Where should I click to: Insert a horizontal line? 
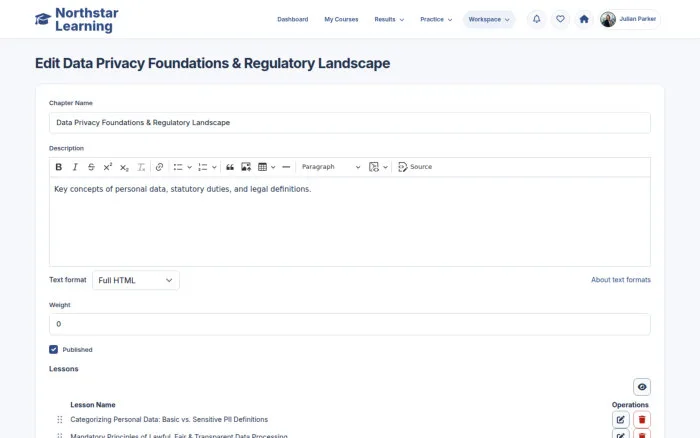coord(286,167)
